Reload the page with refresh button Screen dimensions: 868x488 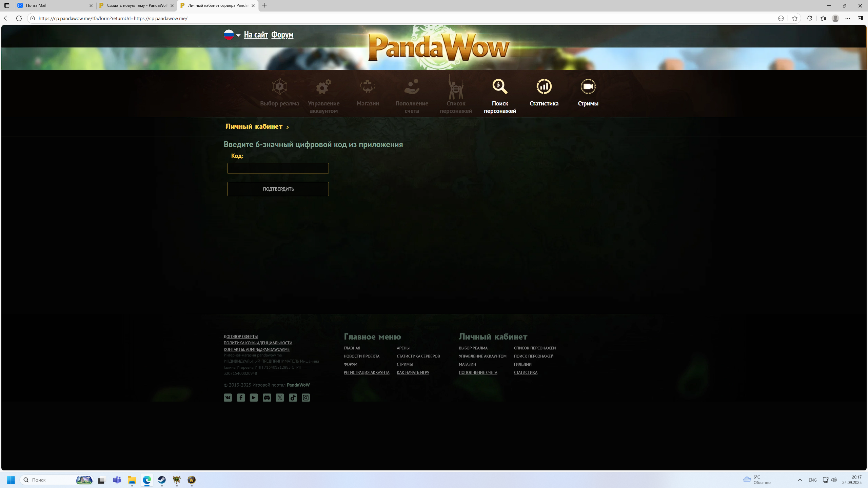pos(19,18)
